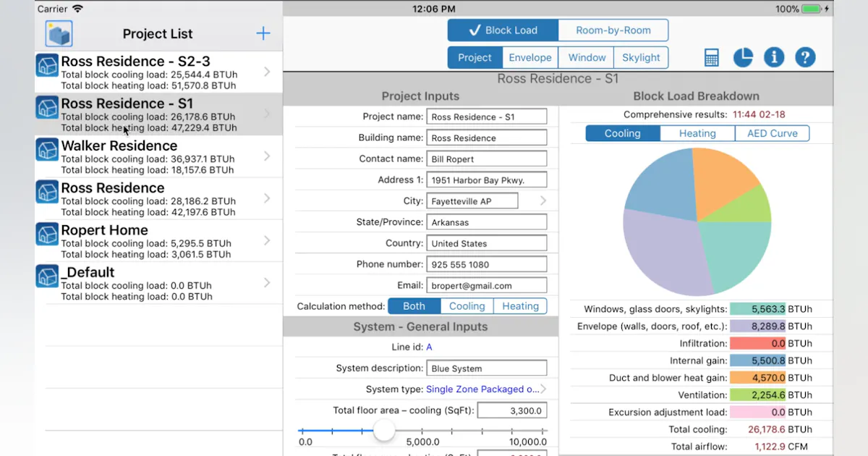
Task: Edit the Building name field
Action: pos(487,138)
